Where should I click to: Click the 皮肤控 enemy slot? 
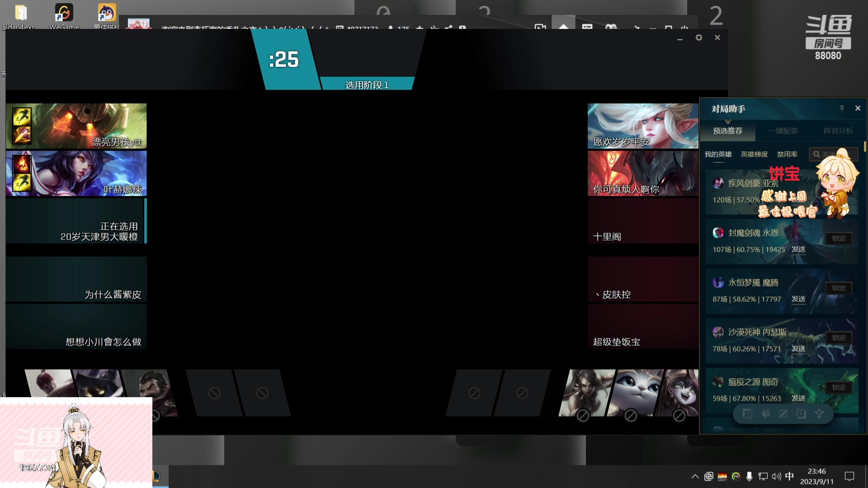coord(643,279)
